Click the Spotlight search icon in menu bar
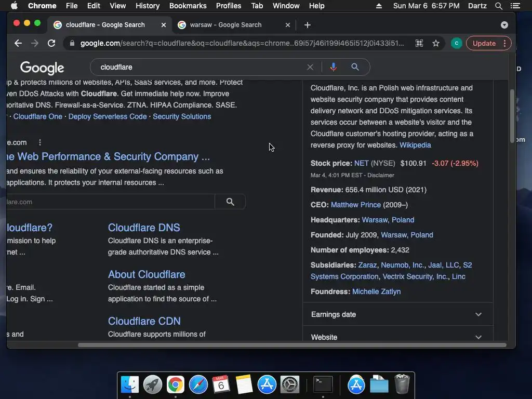This screenshot has height=399, width=532. [x=498, y=6]
